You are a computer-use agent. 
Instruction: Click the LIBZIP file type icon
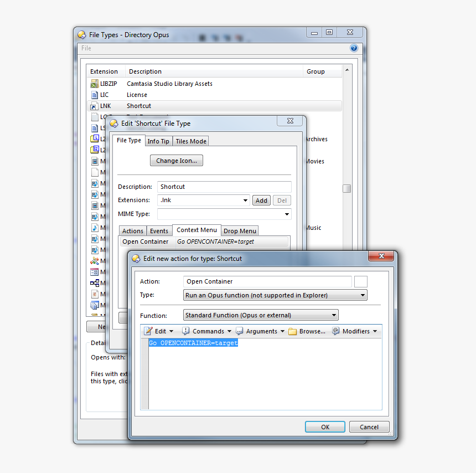pyautogui.click(x=95, y=84)
